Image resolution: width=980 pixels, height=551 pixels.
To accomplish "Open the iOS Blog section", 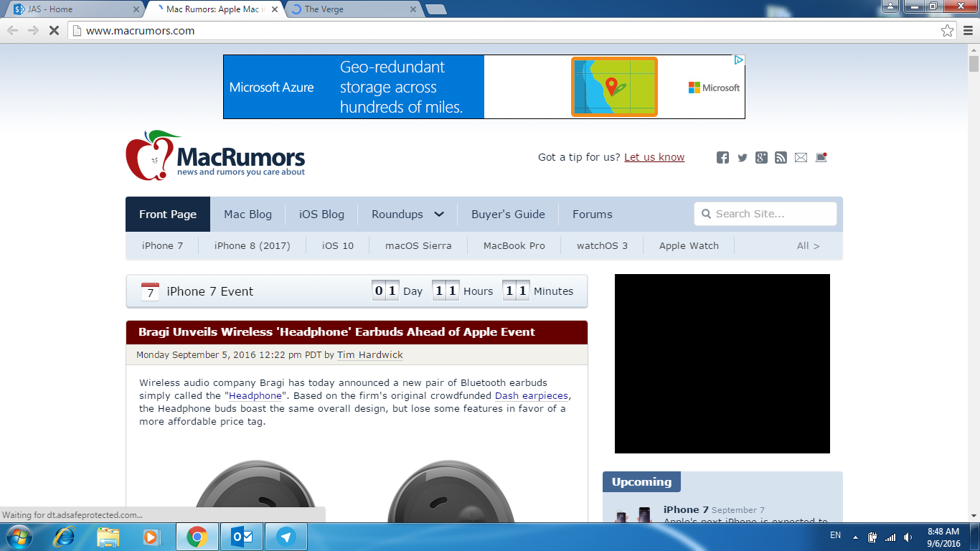I will 321,214.
